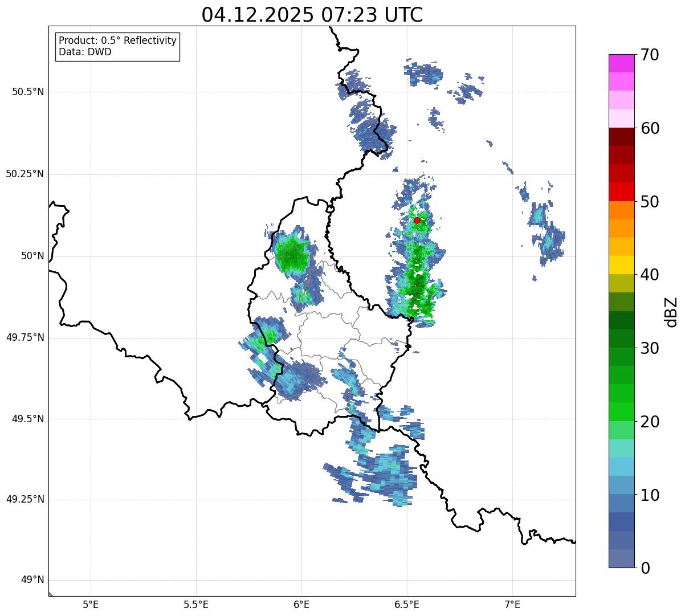
Task: Click the title timestamp 04.12.2025 07:23 UTC
Action: [x=312, y=14]
